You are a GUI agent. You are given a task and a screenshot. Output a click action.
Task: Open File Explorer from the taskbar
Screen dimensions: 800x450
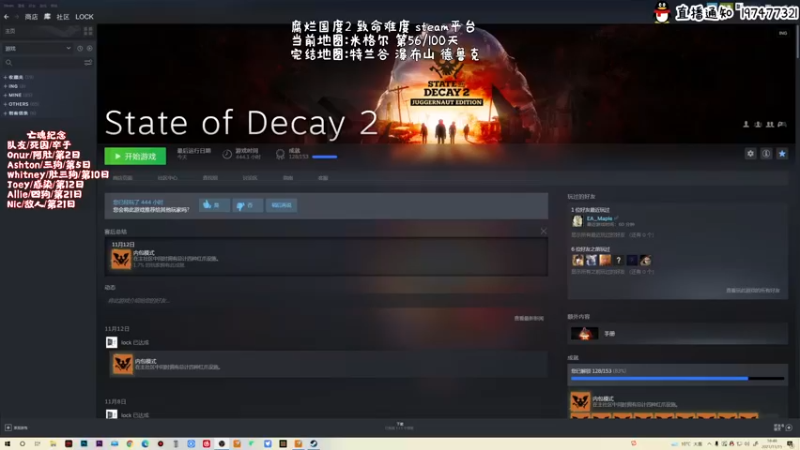click(x=53, y=444)
